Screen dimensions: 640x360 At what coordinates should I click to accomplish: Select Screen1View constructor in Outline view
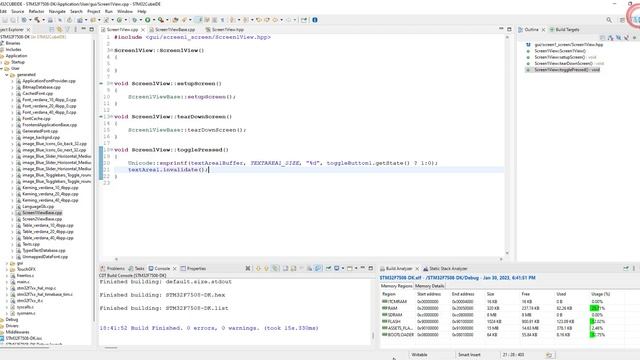tap(560, 51)
